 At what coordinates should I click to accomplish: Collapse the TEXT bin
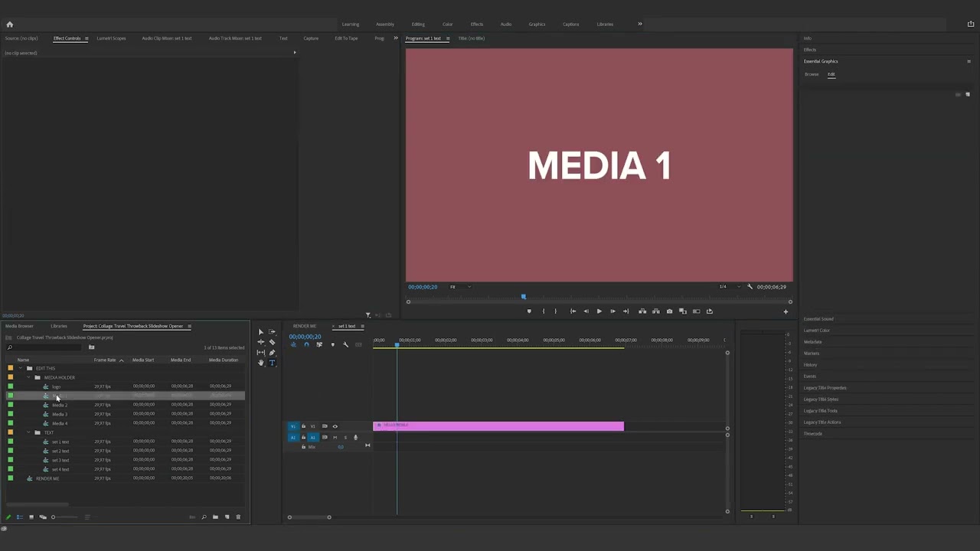(x=28, y=432)
